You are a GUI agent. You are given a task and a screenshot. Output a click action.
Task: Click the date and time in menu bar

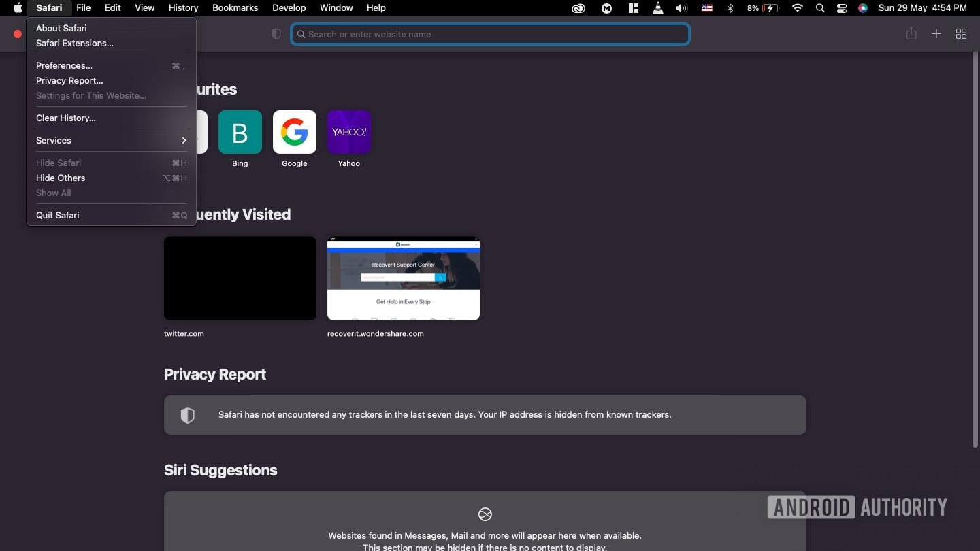pyautogui.click(x=922, y=8)
